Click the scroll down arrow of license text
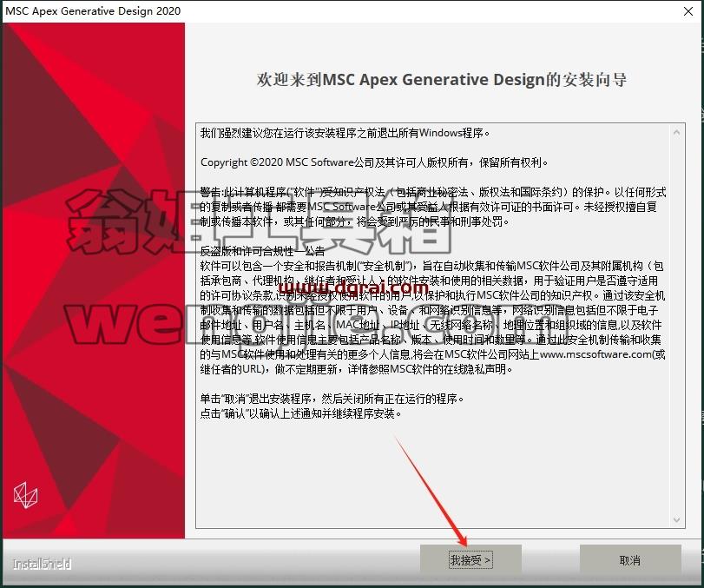 pos(676,519)
